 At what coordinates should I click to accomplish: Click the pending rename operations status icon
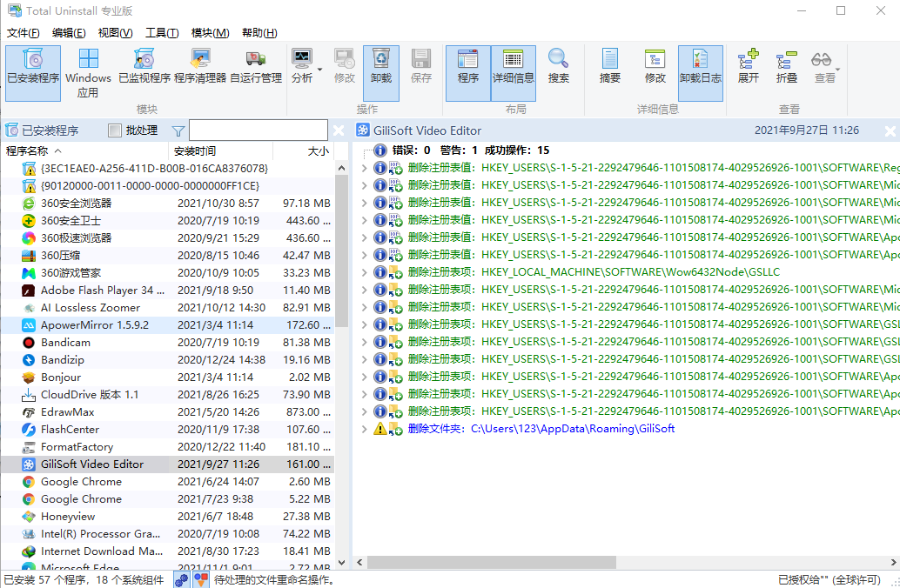click(201, 580)
